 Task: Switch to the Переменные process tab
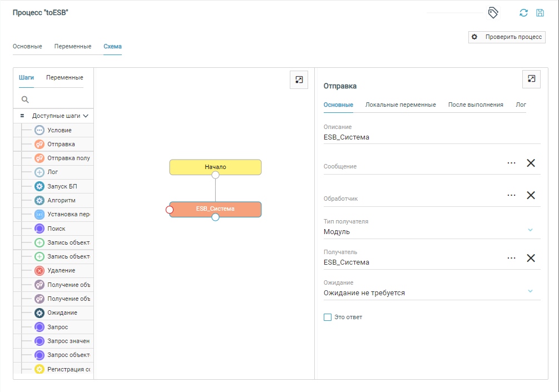coord(73,46)
